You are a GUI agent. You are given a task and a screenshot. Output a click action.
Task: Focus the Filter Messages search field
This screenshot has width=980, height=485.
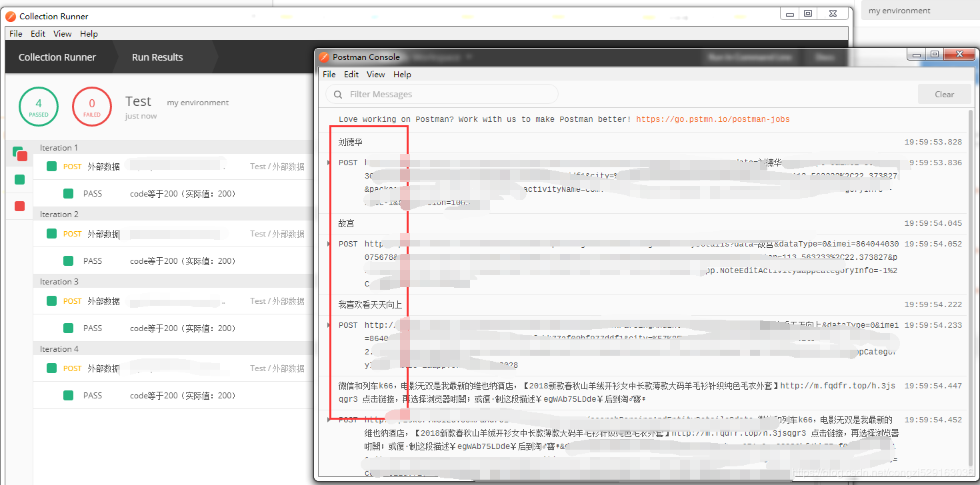442,95
